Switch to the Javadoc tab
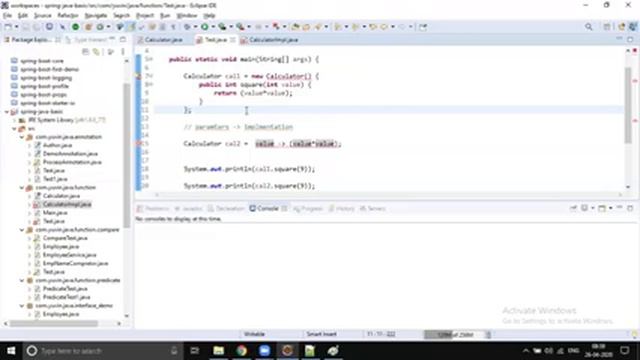The height and width of the screenshot is (360, 640). tap(188, 209)
